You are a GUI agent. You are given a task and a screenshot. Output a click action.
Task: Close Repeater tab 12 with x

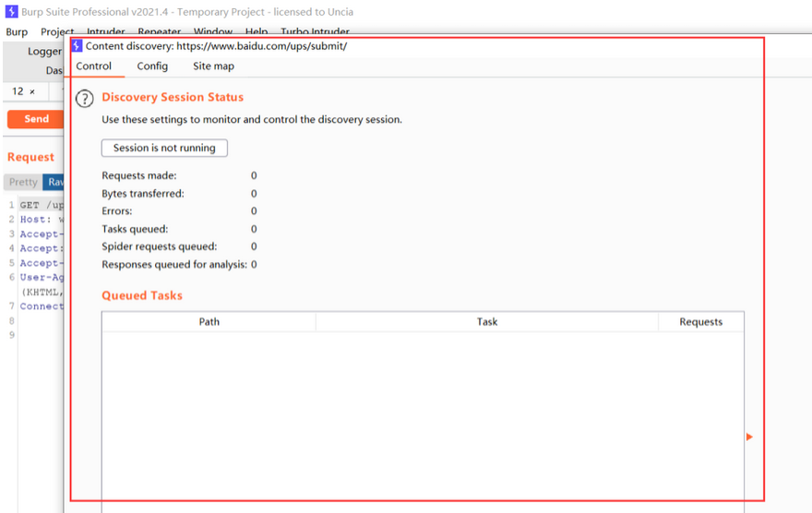pos(32,91)
